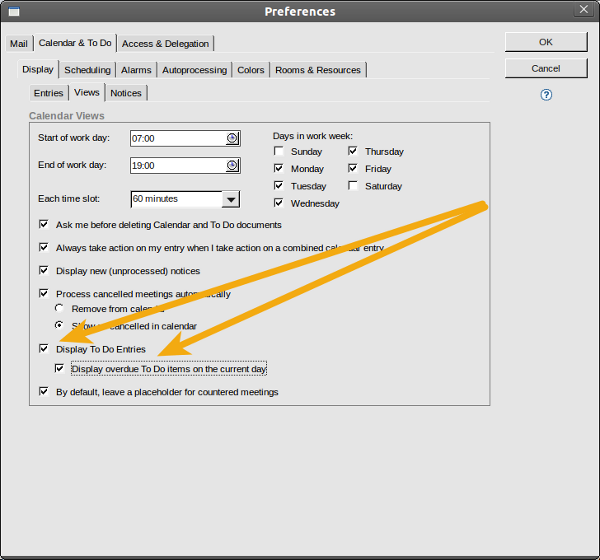600x560 pixels.
Task: Uncheck Tuesday in work week
Action: (279, 186)
